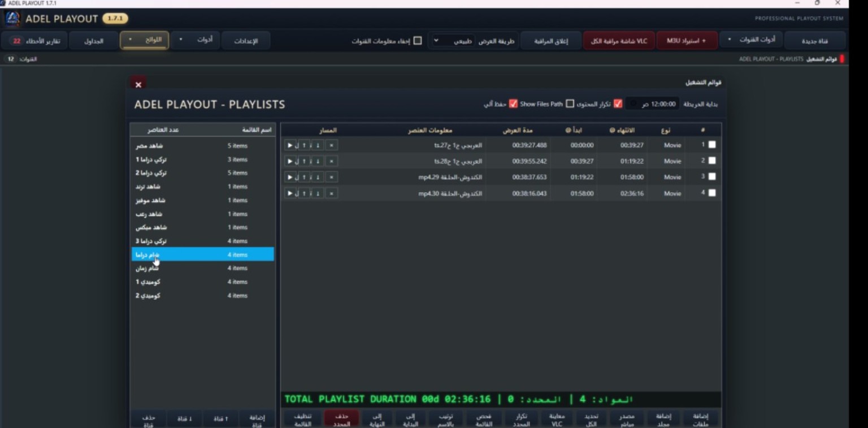Click the إلى البداية move-to-start button
The height and width of the screenshot is (428, 868).
(411, 420)
